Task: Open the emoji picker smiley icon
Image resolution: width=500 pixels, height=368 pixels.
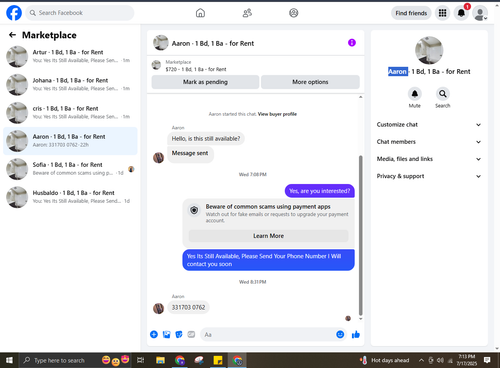Action: (x=340, y=334)
